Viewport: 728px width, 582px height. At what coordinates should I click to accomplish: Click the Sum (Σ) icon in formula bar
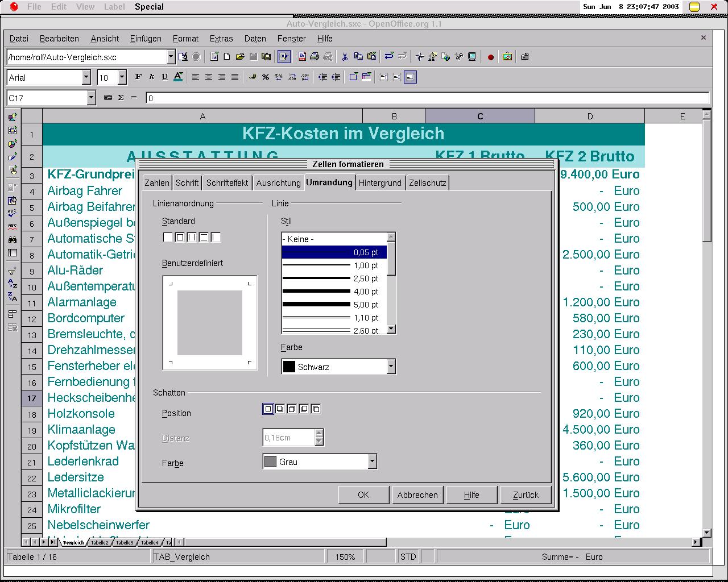click(x=121, y=98)
